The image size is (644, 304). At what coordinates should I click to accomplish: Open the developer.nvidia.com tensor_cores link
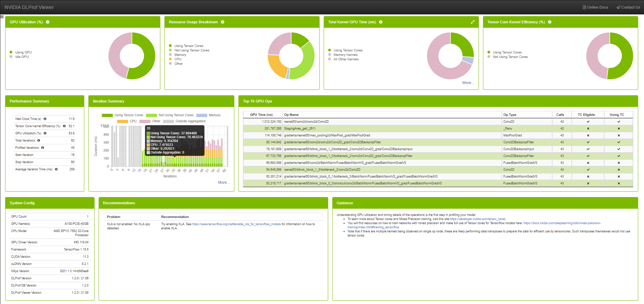coord(478,219)
